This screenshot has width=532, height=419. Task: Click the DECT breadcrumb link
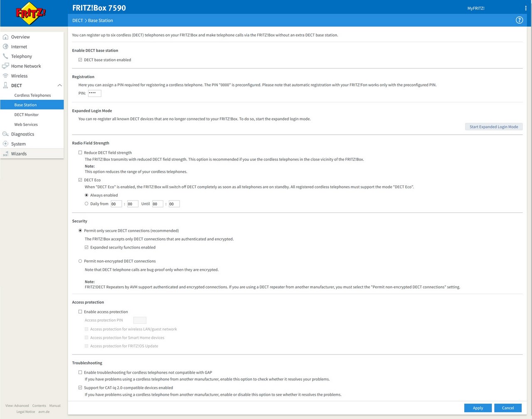click(x=78, y=20)
